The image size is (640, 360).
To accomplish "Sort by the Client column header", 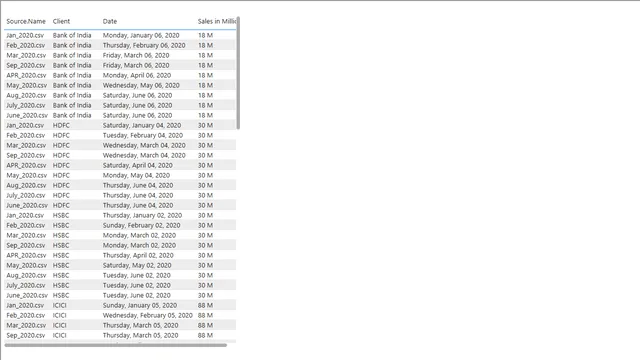I will point(61,21).
